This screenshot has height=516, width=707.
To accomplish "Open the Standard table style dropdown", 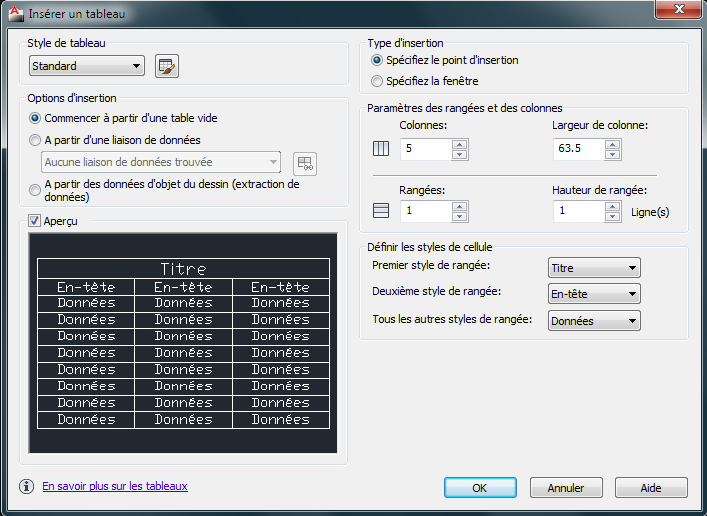I will [87, 66].
